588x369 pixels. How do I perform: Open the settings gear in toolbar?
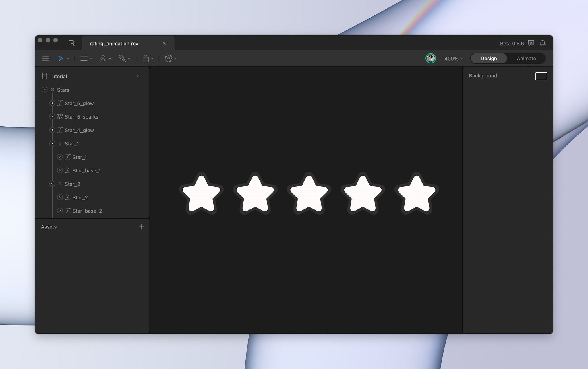click(168, 58)
